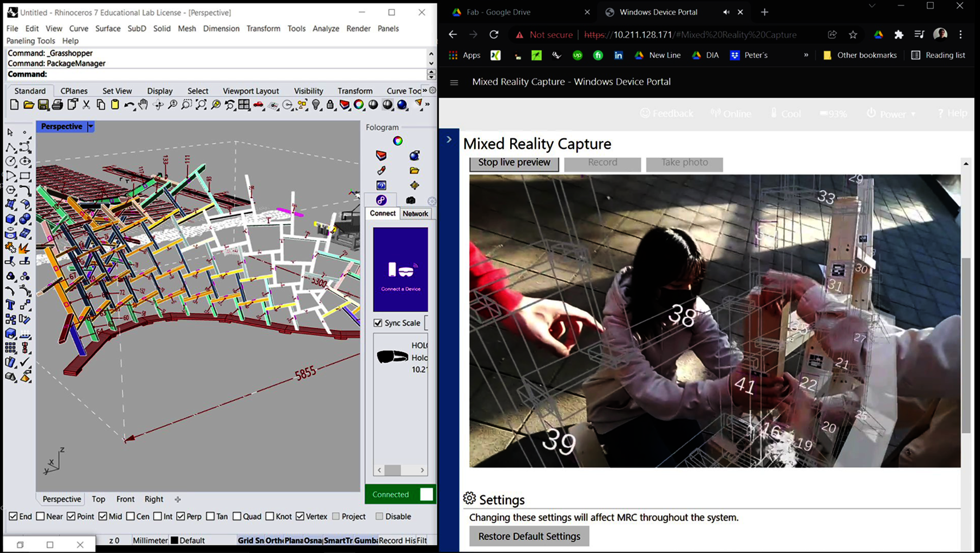Click the Connect a Device purple tile
This screenshot has height=553, width=980.
pyautogui.click(x=401, y=269)
